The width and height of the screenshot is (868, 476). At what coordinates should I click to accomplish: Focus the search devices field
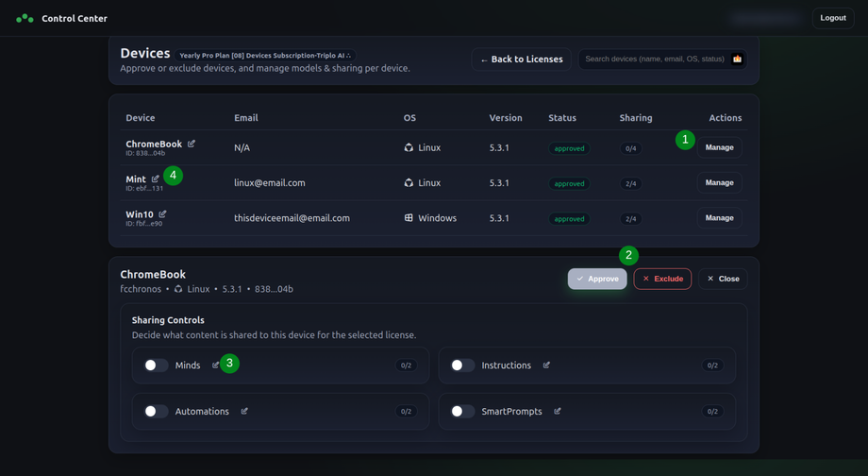(654, 59)
